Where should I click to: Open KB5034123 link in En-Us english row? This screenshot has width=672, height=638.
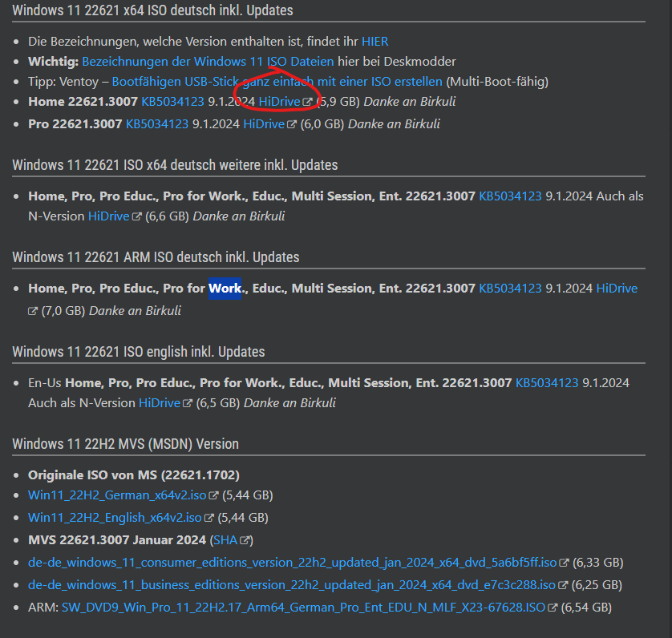coord(547,383)
